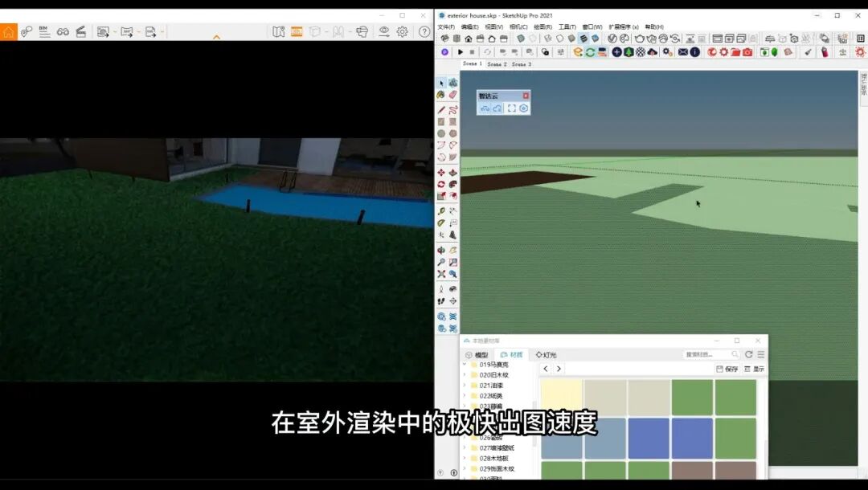
Task: Open help question mark in the render window
Action: [424, 32]
